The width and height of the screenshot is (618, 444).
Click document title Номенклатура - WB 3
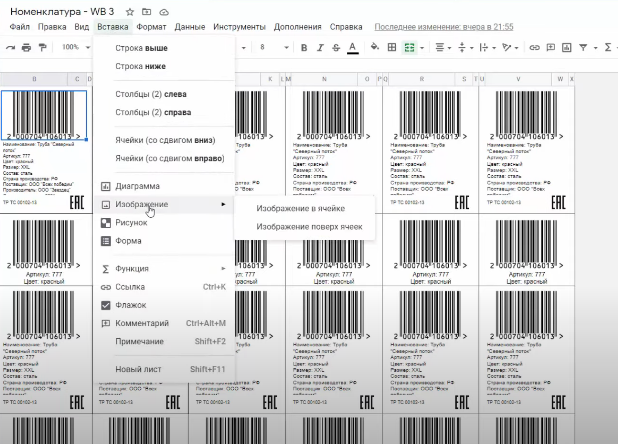[x=62, y=12]
